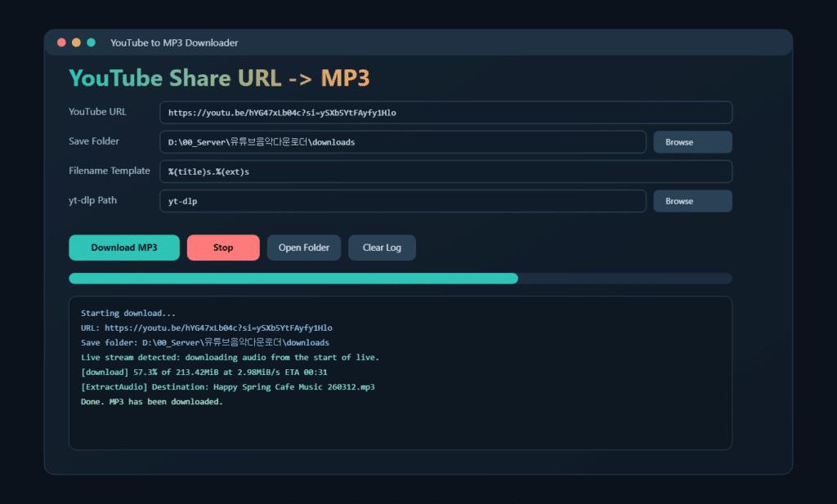Image resolution: width=837 pixels, height=504 pixels.
Task: Click the "YouTube to MP3 Downloader" window title
Action: click(174, 42)
